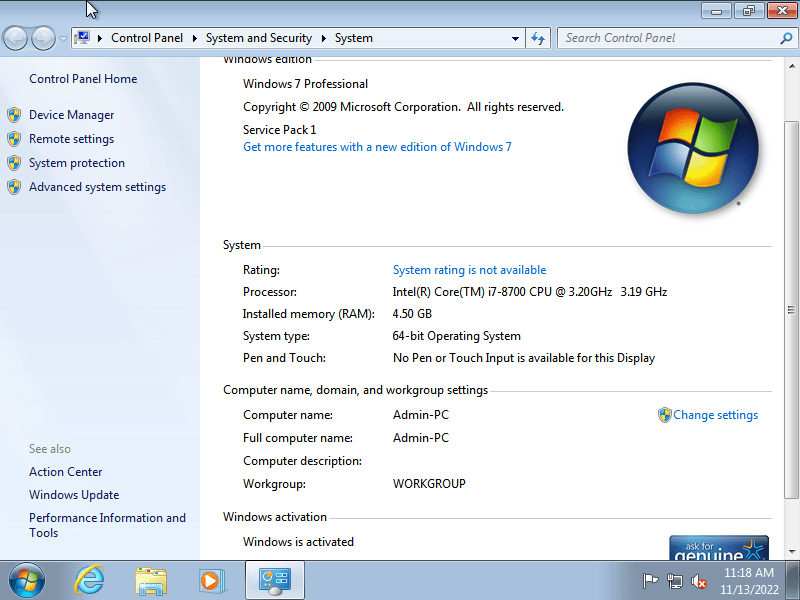This screenshot has height=600, width=800.
Task: Open Get more features with Windows 7 link
Action: (x=377, y=147)
